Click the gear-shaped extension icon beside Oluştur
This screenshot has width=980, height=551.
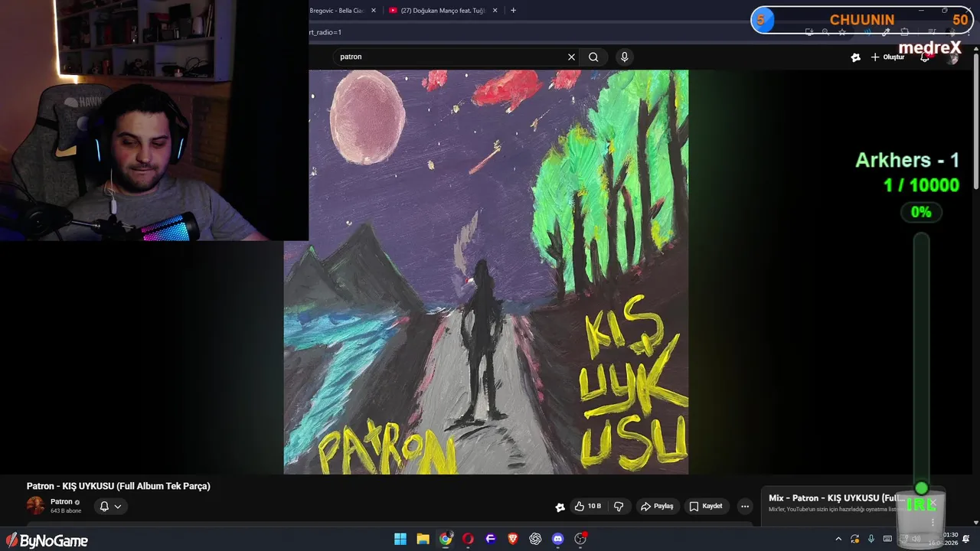(856, 57)
